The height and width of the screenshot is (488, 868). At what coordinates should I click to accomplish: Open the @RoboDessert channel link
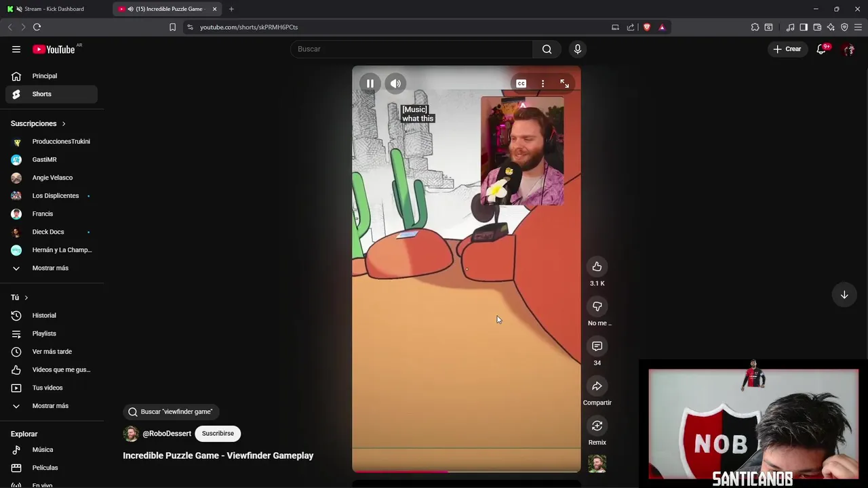click(167, 434)
